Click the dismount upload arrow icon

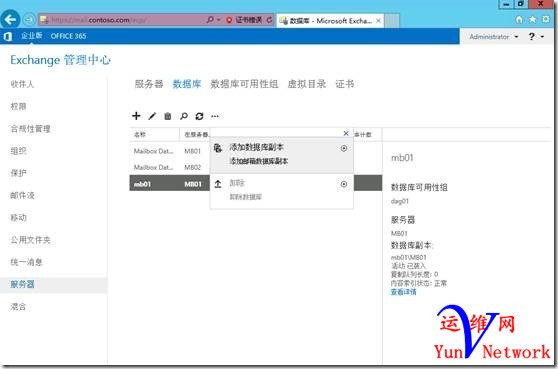pos(218,184)
